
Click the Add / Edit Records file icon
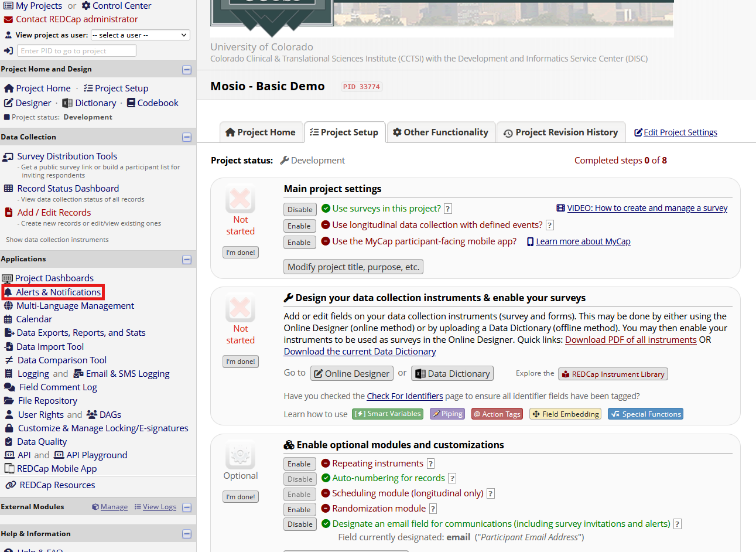[x=8, y=212]
